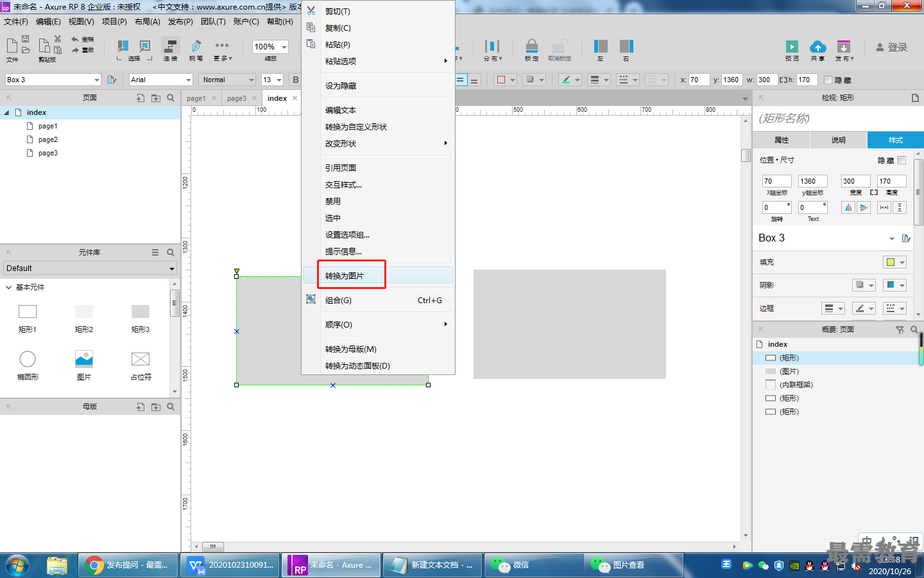Viewport: 924px width, 578px height.
Task: Open the 顺序(O) submenu
Action: (379, 324)
